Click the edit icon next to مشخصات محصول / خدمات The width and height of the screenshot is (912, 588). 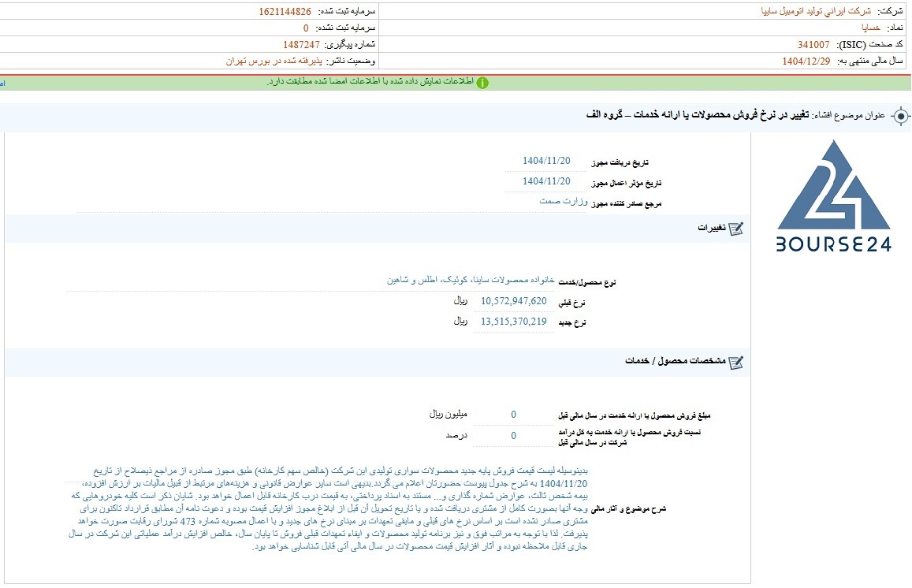pyautogui.click(x=735, y=362)
